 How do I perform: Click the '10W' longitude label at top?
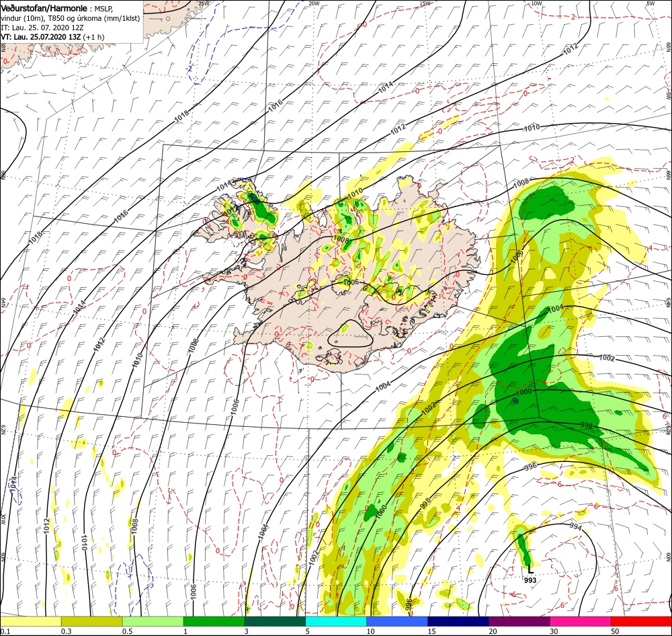536,3
